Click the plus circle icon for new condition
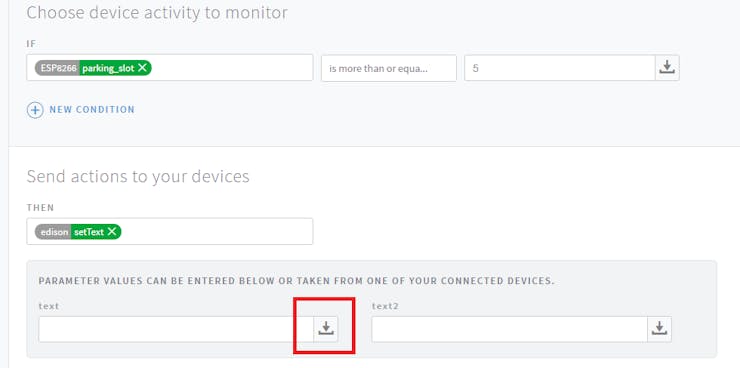Screen dimensions: 740x368 35,110
